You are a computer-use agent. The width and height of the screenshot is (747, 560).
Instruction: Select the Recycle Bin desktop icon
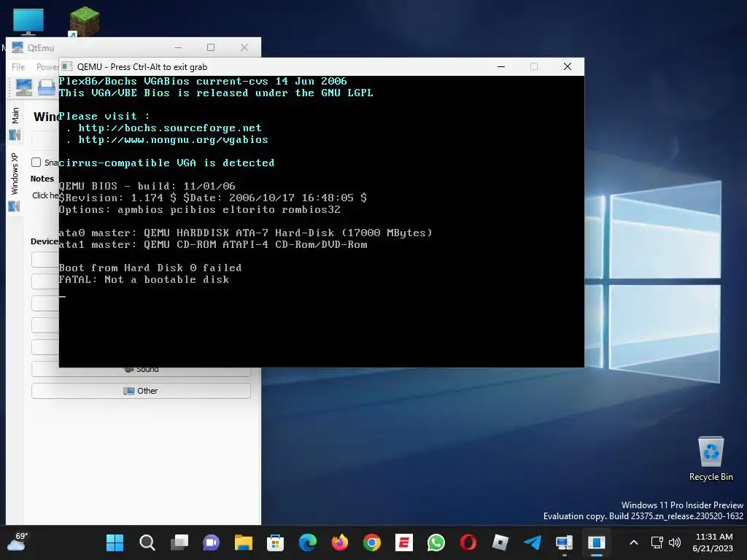pyautogui.click(x=711, y=459)
